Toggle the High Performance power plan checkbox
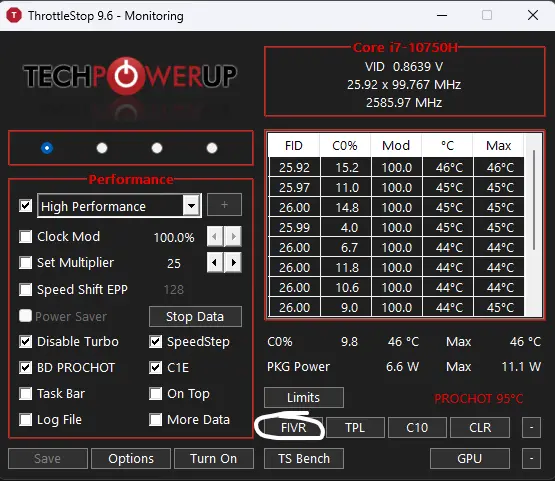This screenshot has width=555, height=481. pos(25,206)
